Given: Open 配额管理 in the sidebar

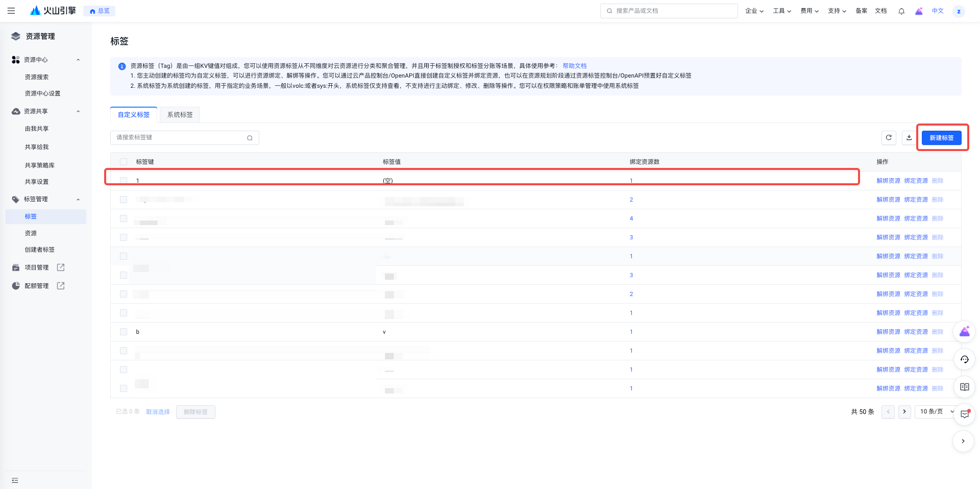Looking at the screenshot, I should [x=37, y=286].
